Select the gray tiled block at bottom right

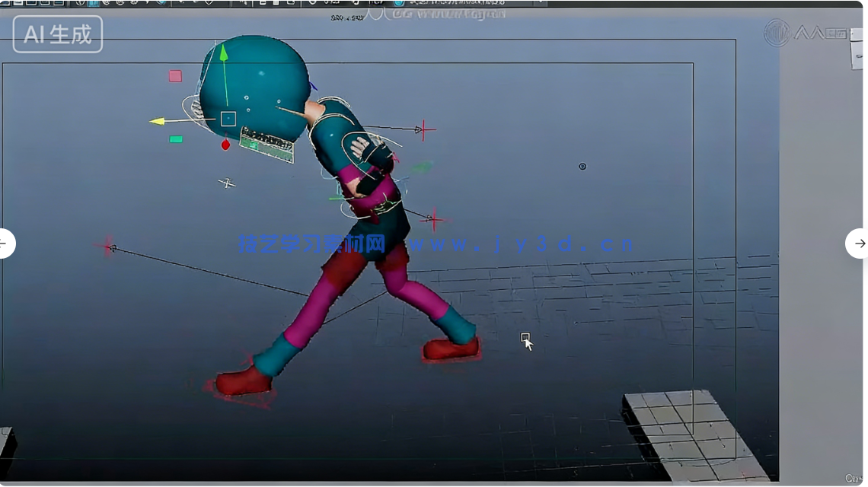[x=689, y=434]
